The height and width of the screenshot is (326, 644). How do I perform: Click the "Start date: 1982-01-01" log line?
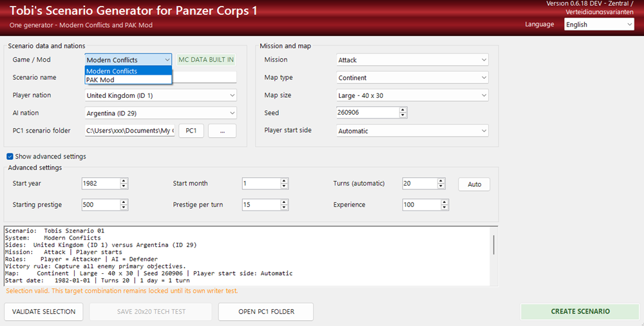97,280
